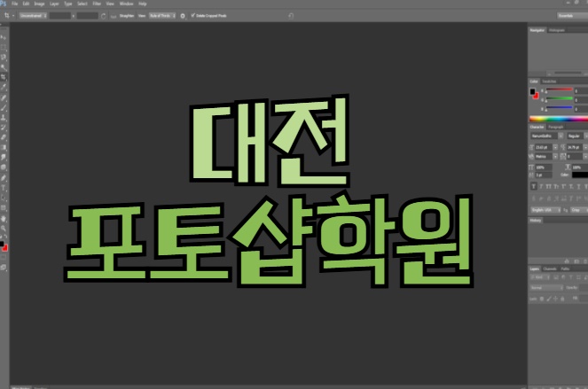This screenshot has width=588, height=389.
Task: Select the Path Selection tool
Action: pyautogui.click(x=4, y=198)
